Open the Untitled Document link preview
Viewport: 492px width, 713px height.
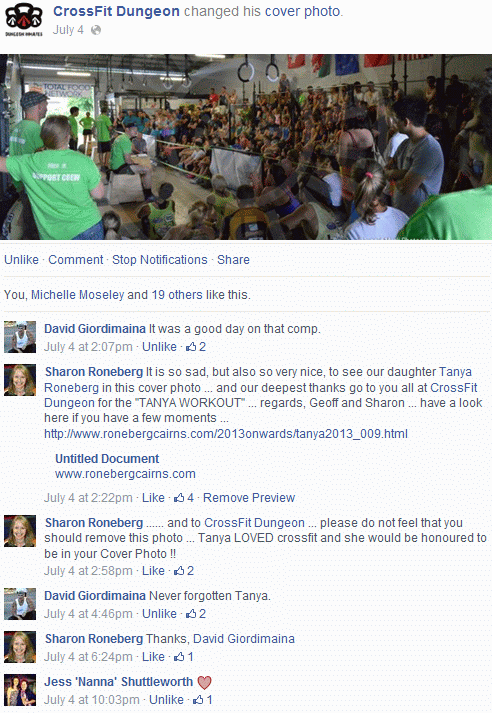point(107,458)
